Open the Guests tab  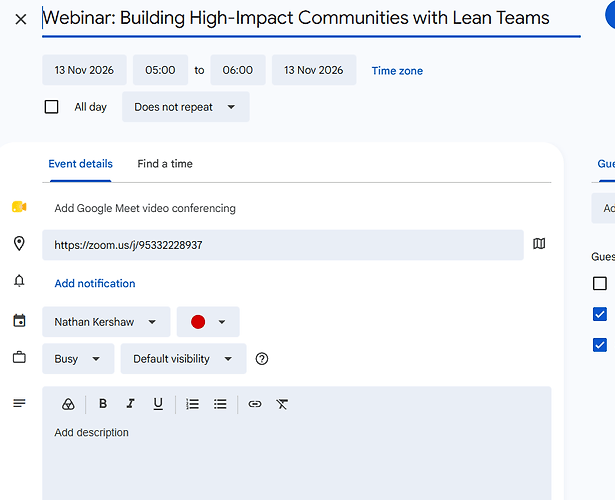[x=606, y=164]
